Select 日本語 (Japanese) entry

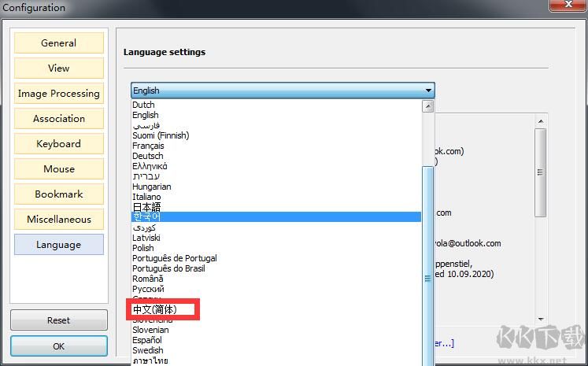276,207
